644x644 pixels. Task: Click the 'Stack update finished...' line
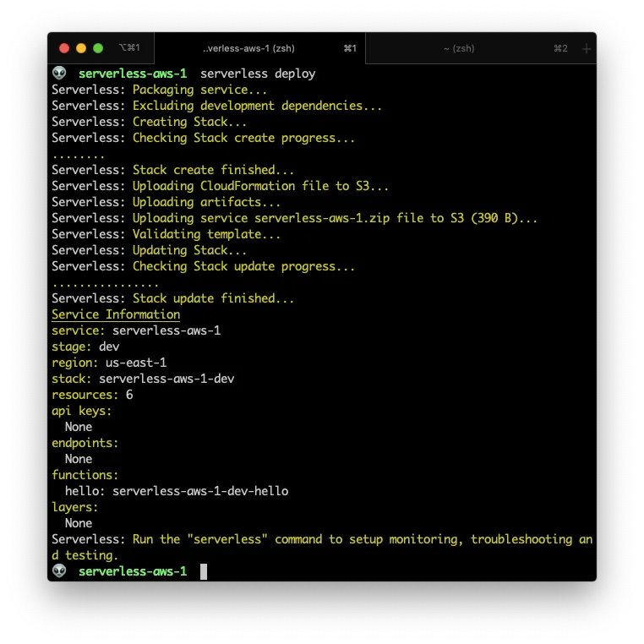pyautogui.click(x=173, y=298)
